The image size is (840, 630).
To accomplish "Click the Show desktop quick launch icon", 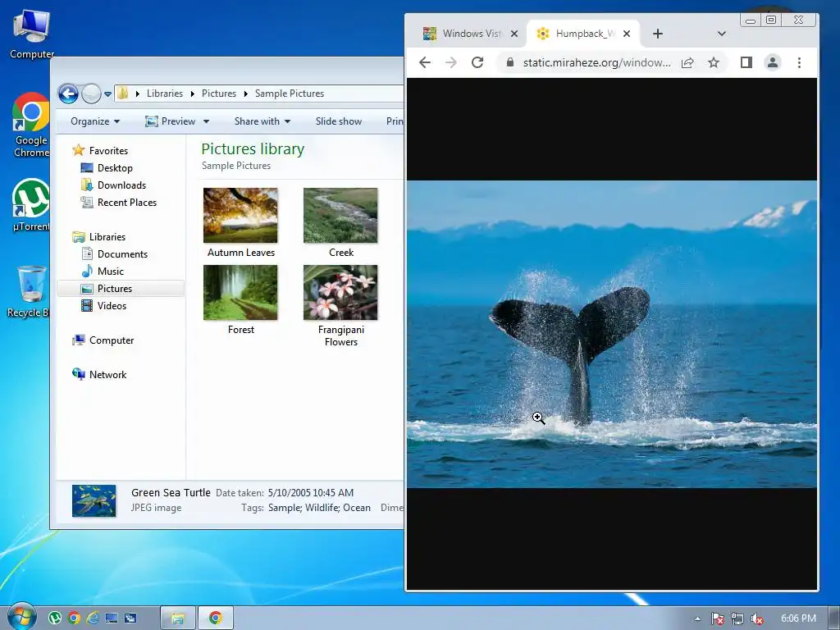I will pos(112,619).
